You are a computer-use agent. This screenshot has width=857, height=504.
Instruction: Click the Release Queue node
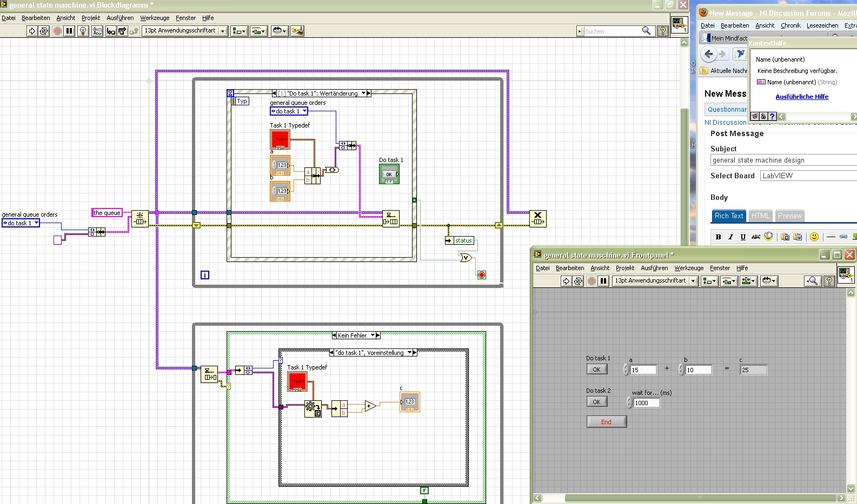pyautogui.click(x=537, y=219)
